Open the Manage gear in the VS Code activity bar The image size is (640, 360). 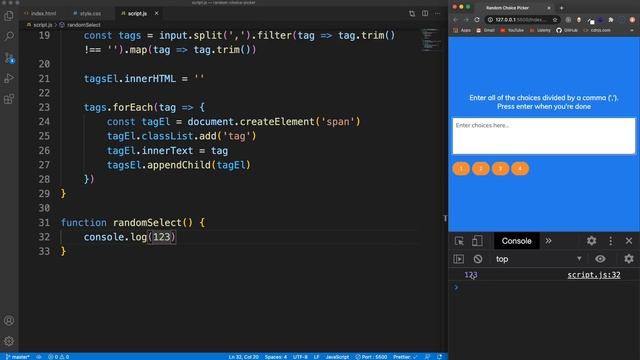[x=9, y=341]
